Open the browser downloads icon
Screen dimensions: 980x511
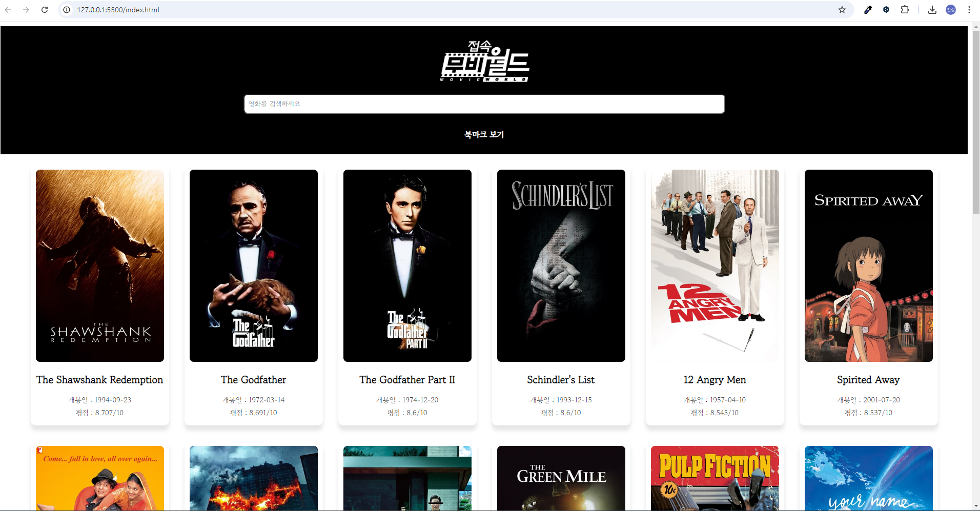(x=932, y=10)
